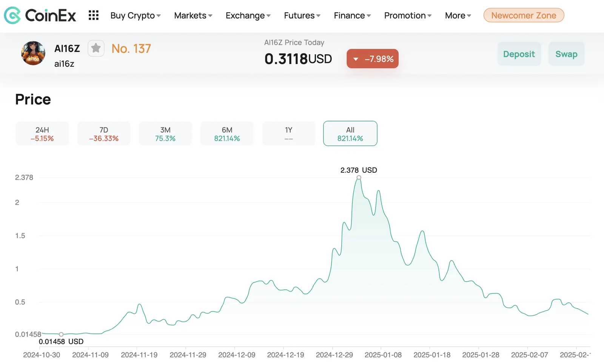The image size is (604, 364).
Task: Select the 24H price range tab
Action: (42, 134)
